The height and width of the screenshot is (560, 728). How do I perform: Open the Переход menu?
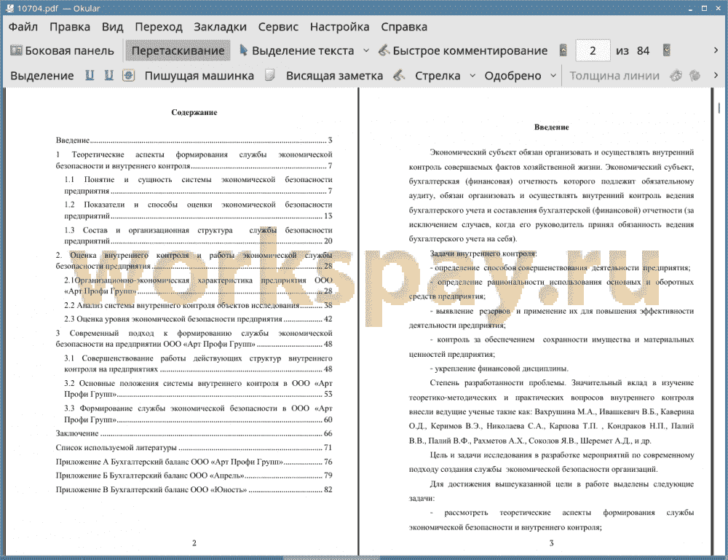[159, 27]
